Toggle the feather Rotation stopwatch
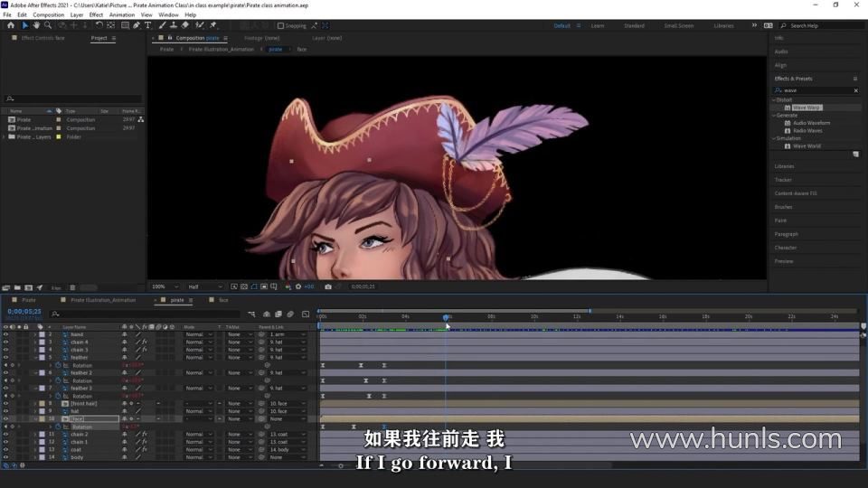868x488 pixels. [58, 365]
